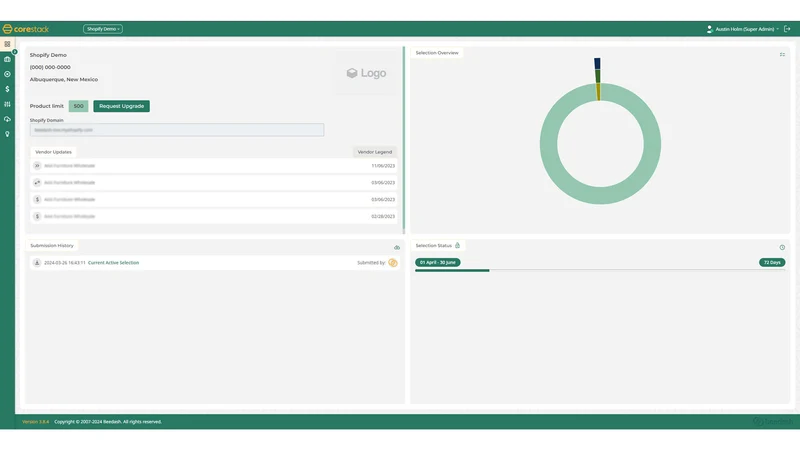The image size is (800, 450).
Task: Click the 72 Days badge
Action: click(772, 262)
